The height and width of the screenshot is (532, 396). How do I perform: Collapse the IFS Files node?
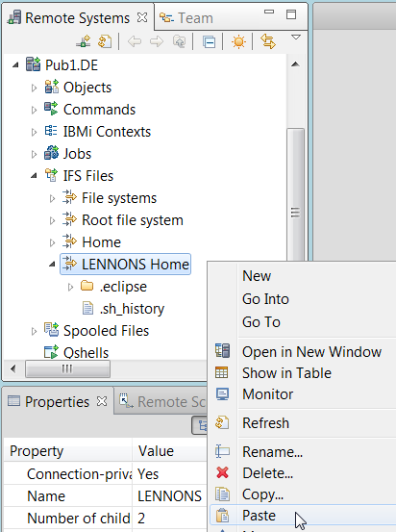[x=34, y=176]
